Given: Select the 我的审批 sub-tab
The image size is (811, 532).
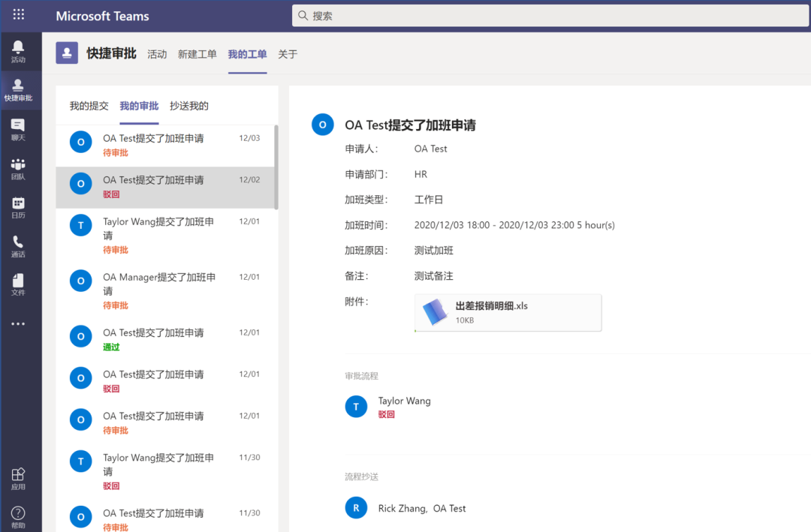Looking at the screenshot, I should tap(139, 106).
